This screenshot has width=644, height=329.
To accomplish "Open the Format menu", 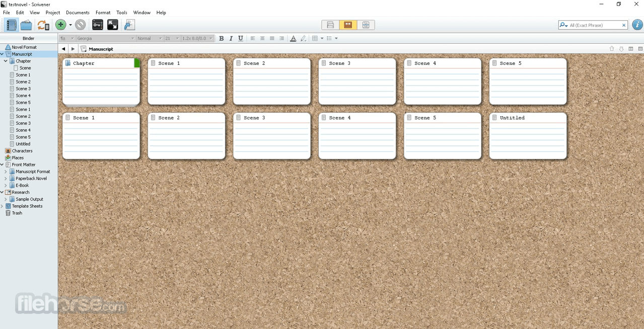I will click(x=103, y=13).
